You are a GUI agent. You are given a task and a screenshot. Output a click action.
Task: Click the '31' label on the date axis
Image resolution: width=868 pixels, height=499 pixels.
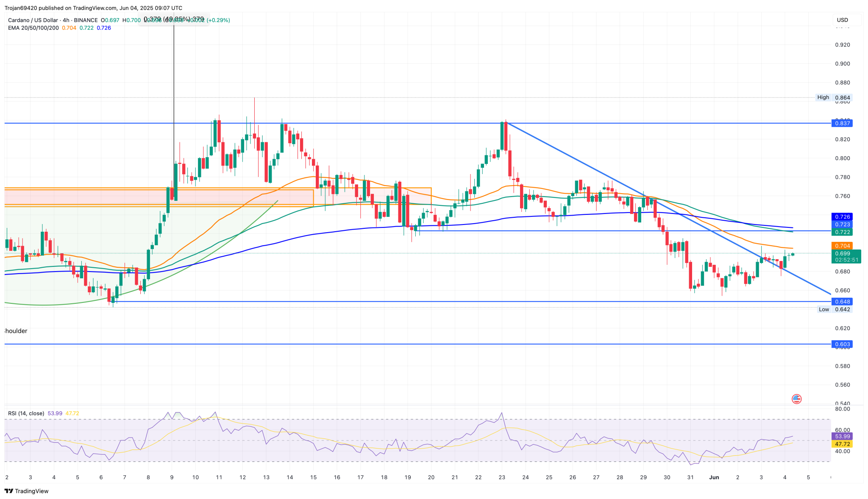(690, 477)
